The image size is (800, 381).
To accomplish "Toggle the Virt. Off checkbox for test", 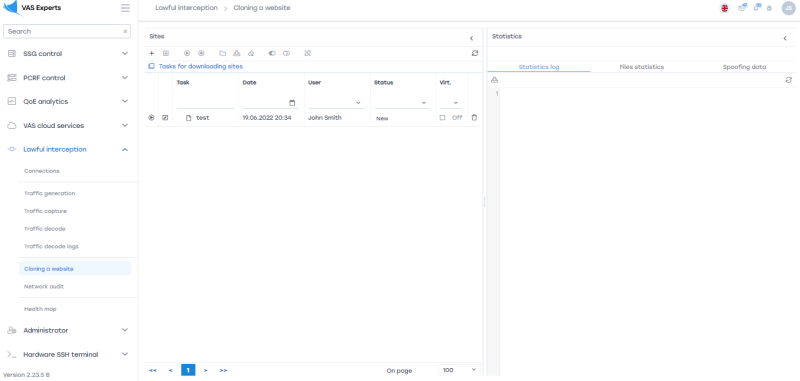I will (x=442, y=117).
